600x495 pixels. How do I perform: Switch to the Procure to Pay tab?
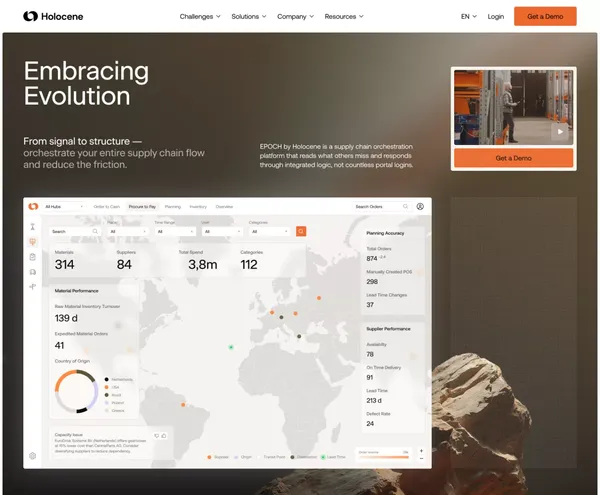[142, 207]
